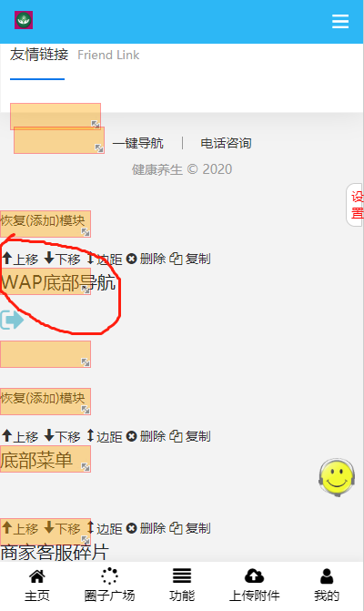The width and height of the screenshot is (364, 611).
Task: Click the yellow smiley customer service icon
Action: tap(337, 477)
